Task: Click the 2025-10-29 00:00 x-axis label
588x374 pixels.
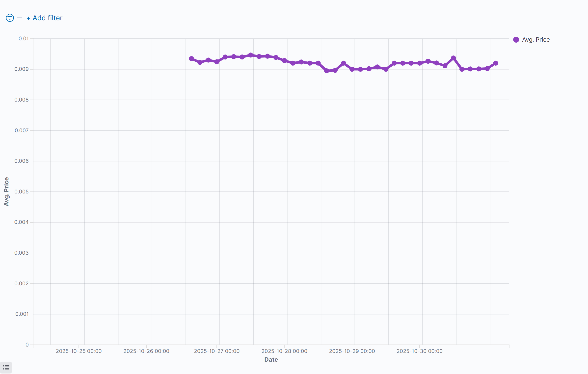Action: (x=352, y=351)
